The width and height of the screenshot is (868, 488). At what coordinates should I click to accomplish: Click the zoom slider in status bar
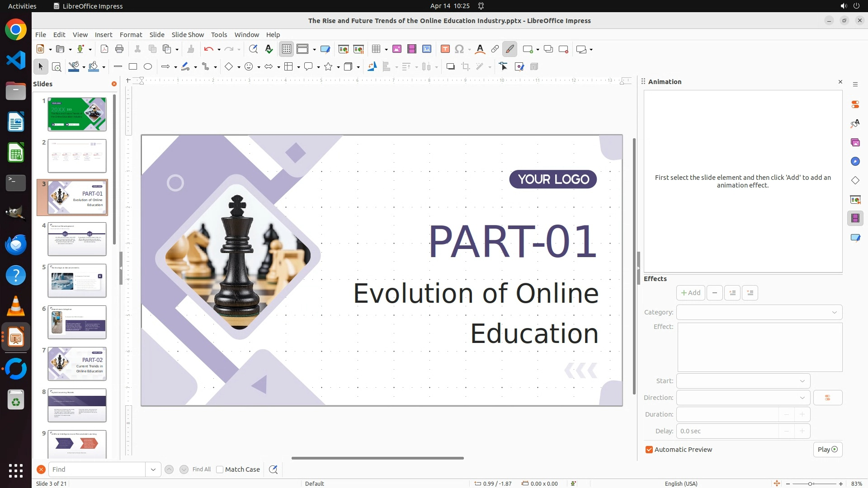(810, 483)
